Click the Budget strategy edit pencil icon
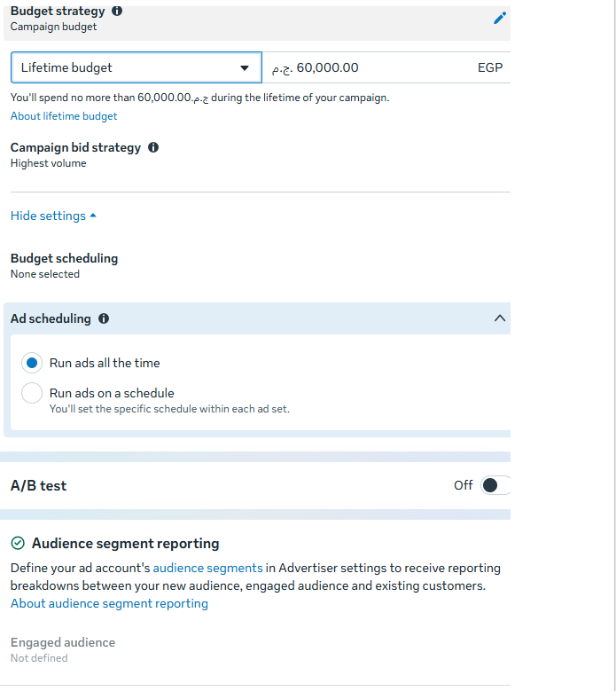This screenshot has height=691, width=616. [x=499, y=18]
